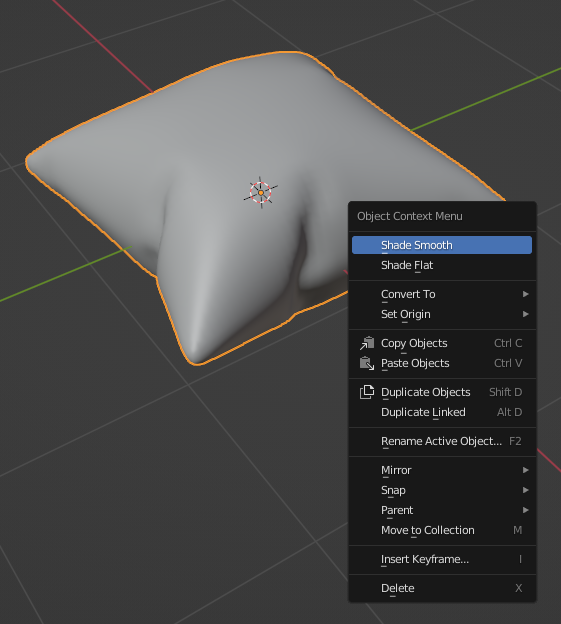Choose the Duplicate Linked option
Viewport: 561px width, 624px height.
442,412
